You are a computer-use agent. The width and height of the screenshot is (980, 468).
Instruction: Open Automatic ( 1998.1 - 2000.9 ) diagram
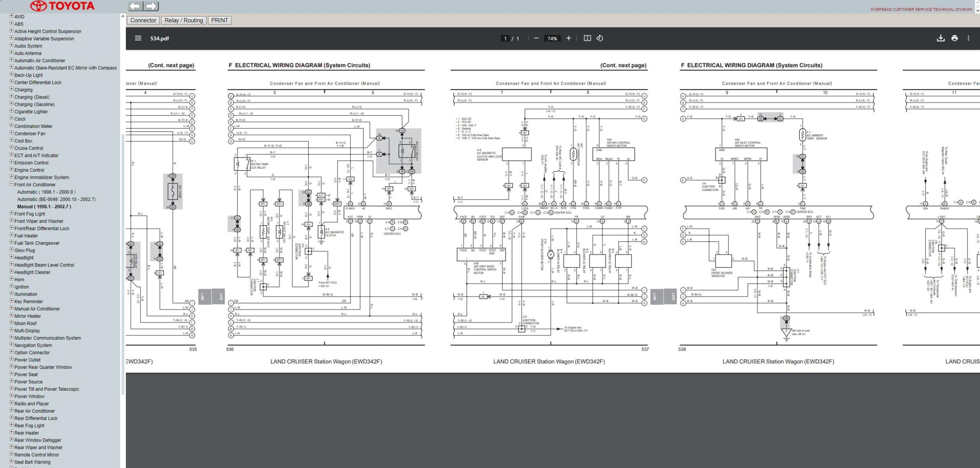[x=46, y=192]
